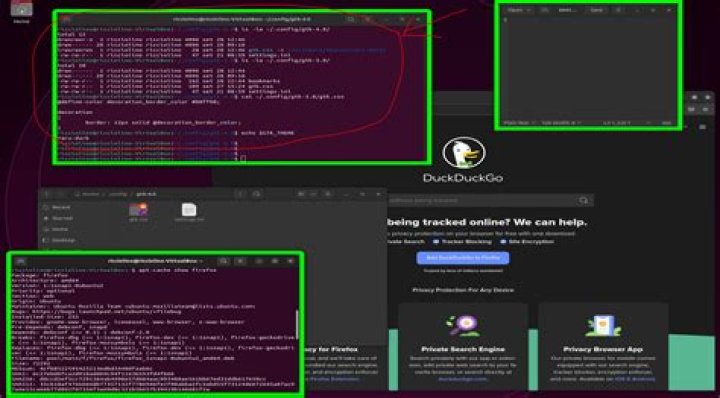Click the 'we can help' headline on DuckDuckGo

487,222
